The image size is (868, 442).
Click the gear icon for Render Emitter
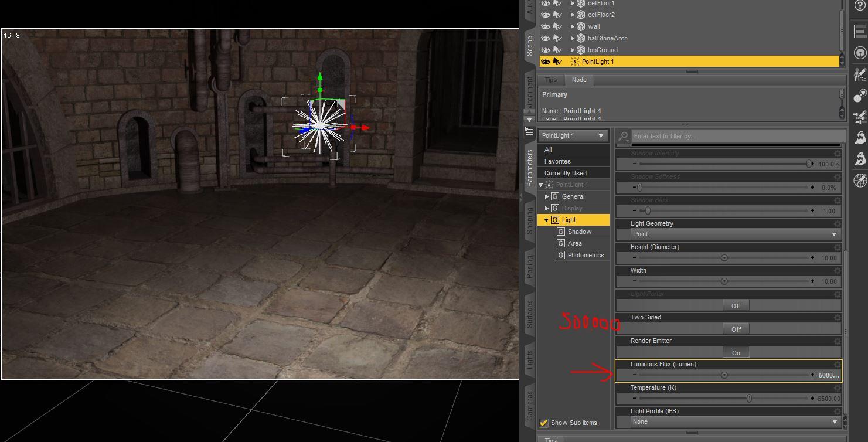(x=837, y=341)
